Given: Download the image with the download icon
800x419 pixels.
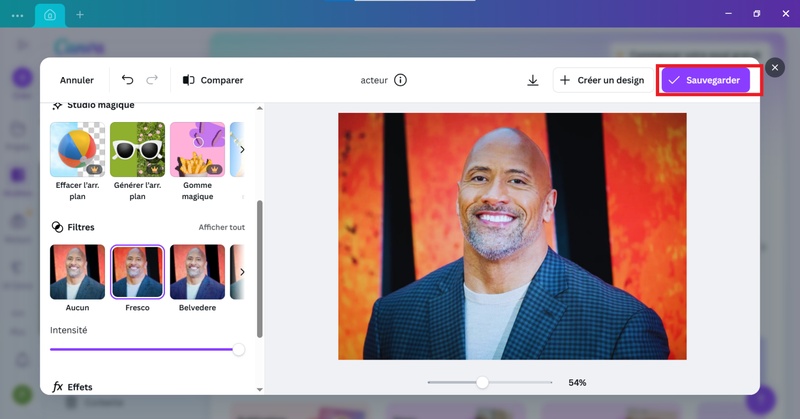Looking at the screenshot, I should [533, 80].
